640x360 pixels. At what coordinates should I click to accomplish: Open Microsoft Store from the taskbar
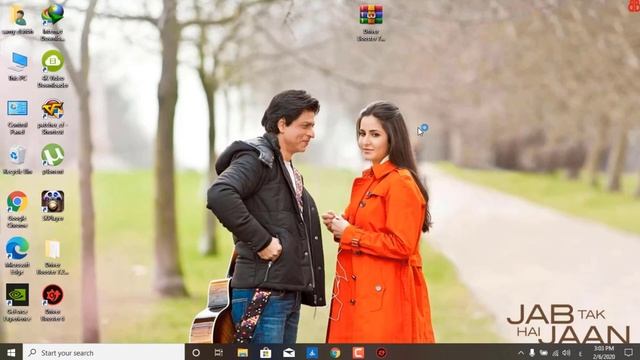pyautogui.click(x=265, y=353)
